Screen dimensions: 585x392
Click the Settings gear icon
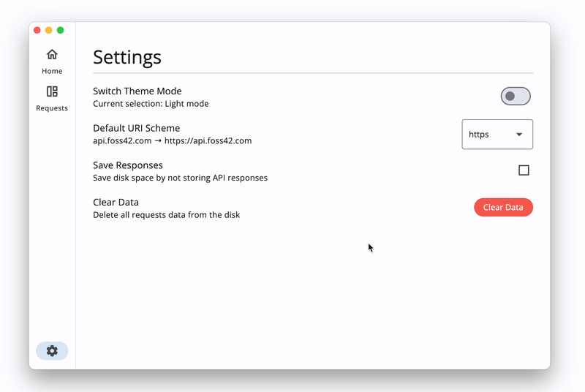pyautogui.click(x=52, y=351)
